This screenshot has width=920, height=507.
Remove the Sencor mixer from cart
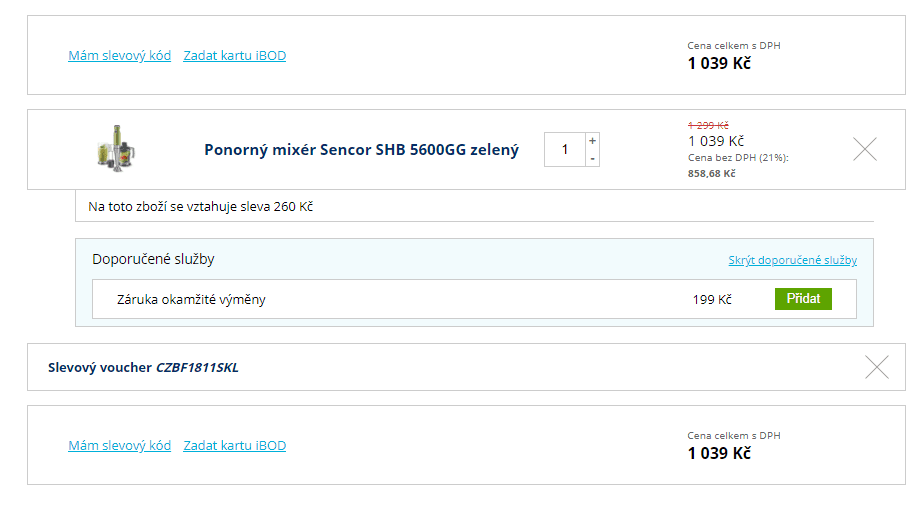pyautogui.click(x=865, y=149)
